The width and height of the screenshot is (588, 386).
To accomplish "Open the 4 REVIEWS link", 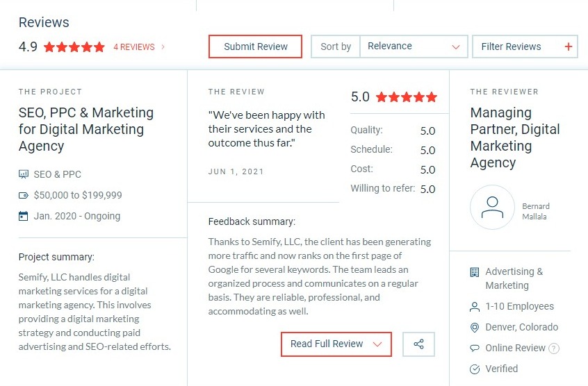I will [x=134, y=47].
